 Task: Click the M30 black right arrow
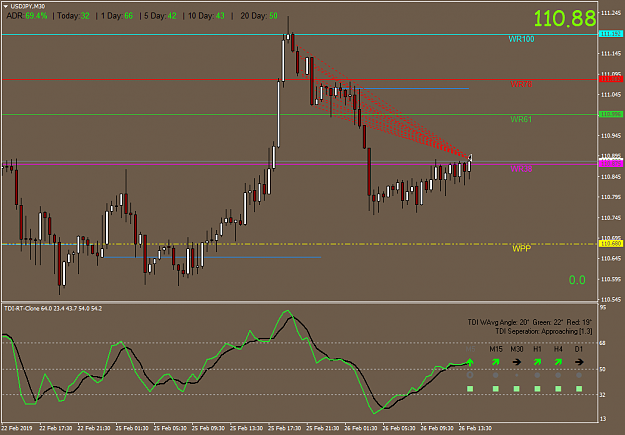pos(517,362)
